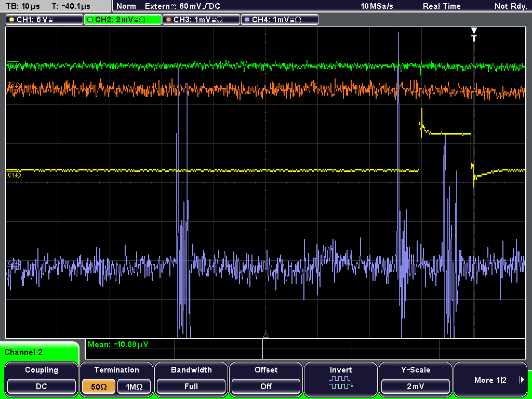Open the Y-Scale 2 mV setting
This screenshot has width=532, height=399.
(415, 379)
